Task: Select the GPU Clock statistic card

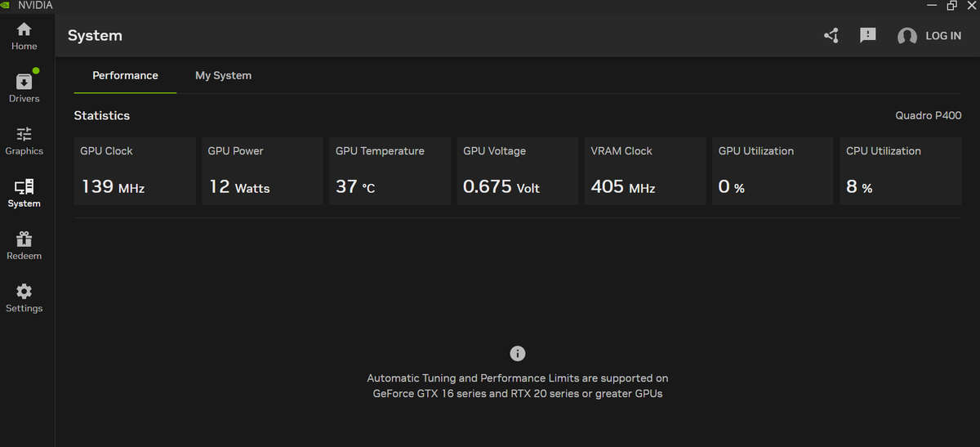Action: coord(135,171)
